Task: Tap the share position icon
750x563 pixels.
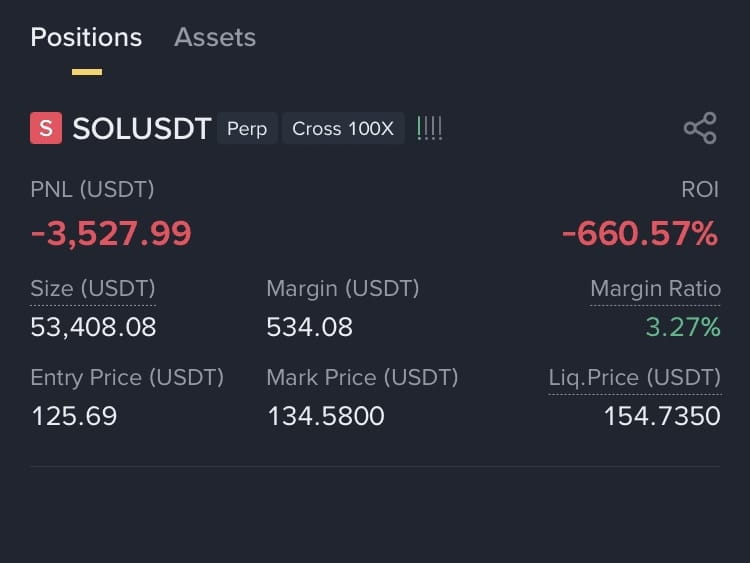Action: pyautogui.click(x=700, y=128)
